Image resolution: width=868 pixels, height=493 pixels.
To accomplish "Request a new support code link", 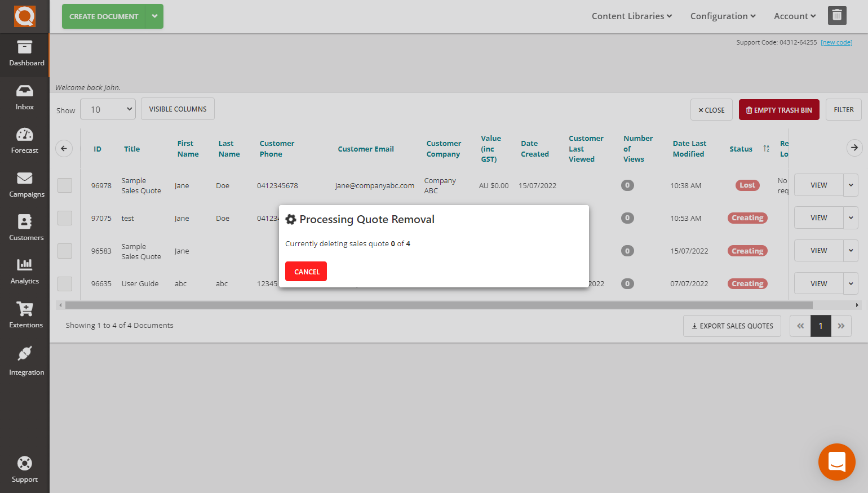I will tap(836, 42).
